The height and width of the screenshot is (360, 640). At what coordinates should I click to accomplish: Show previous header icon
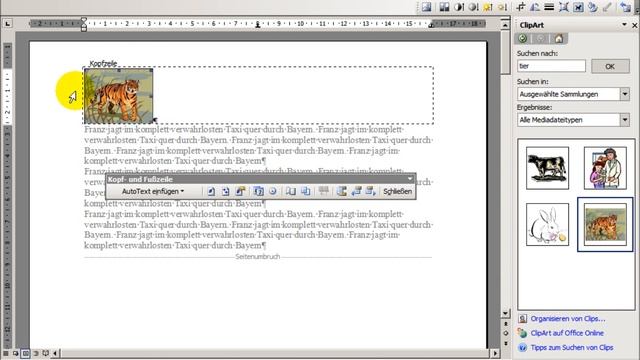(356, 191)
